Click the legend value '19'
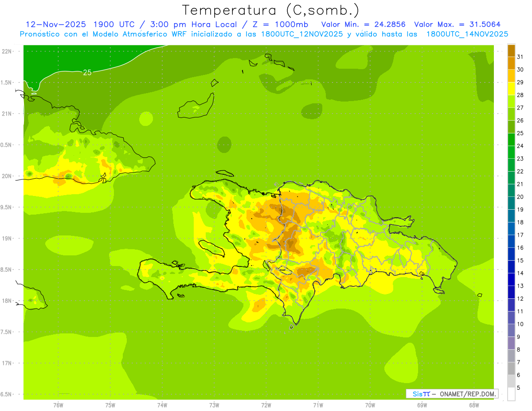Screen dimensions: 532x411 [520, 210]
